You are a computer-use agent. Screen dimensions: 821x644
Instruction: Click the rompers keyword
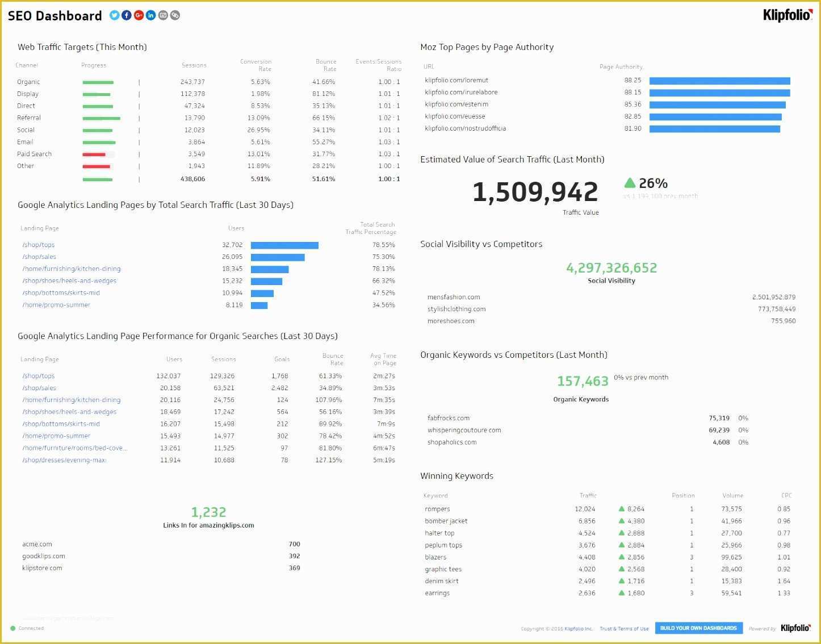tap(437, 509)
